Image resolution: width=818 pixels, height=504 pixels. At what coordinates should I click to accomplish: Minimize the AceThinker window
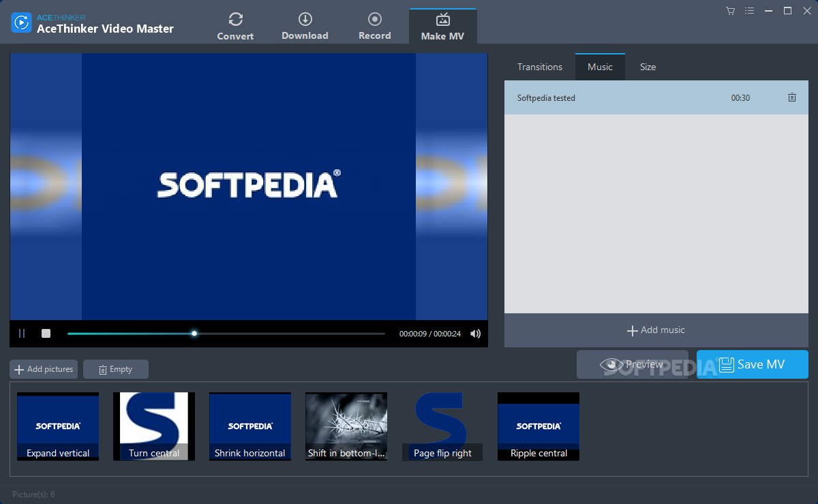[x=768, y=10]
